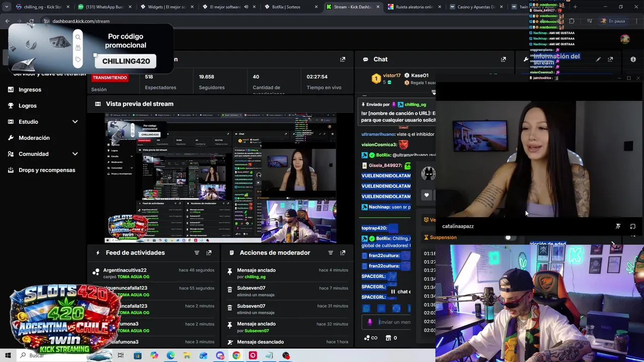Click the info circle icon at top right
The image size is (644, 362).
click(633, 59)
